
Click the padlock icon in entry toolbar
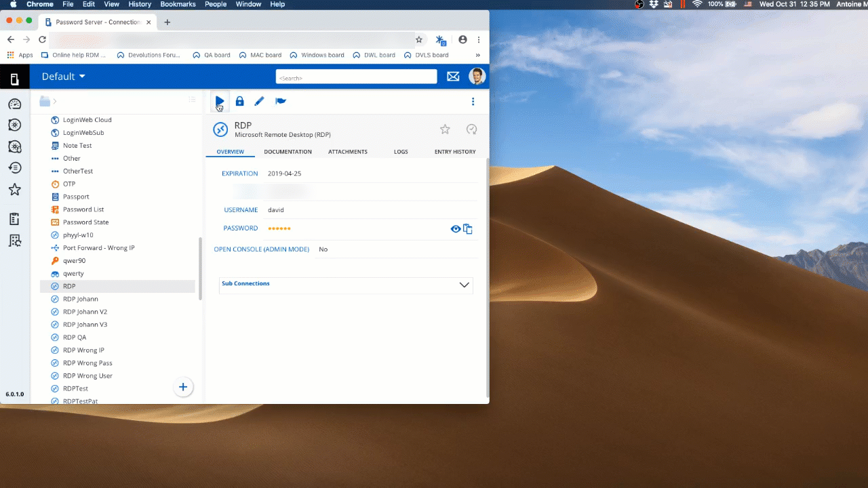point(239,102)
